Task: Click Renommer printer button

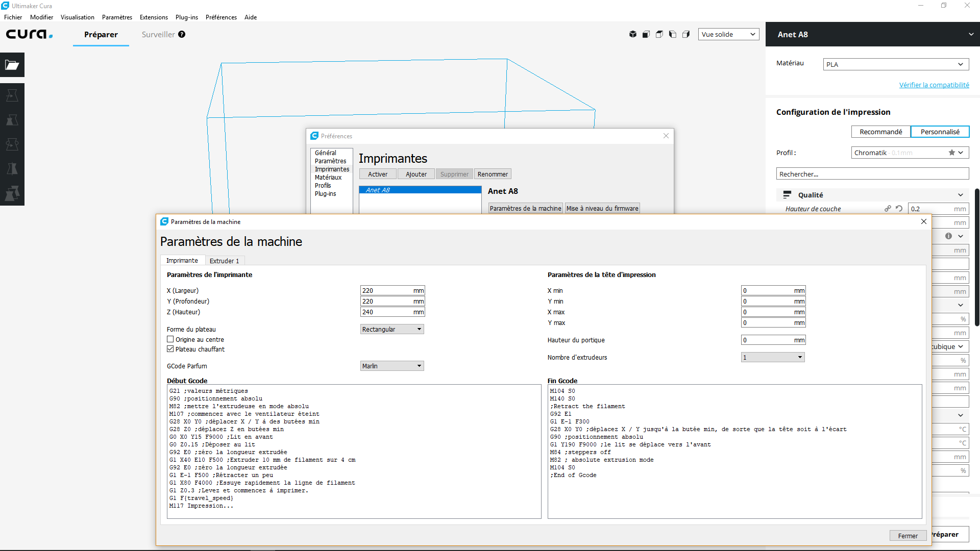Action: [493, 174]
